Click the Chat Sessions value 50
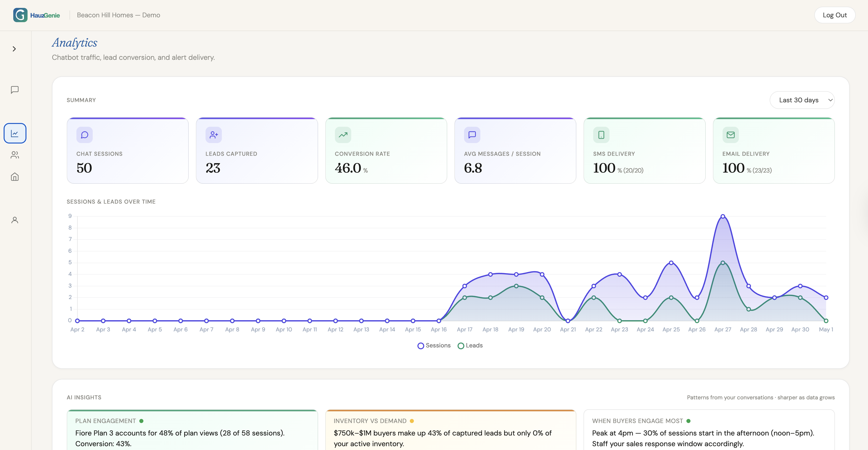Image resolution: width=868 pixels, height=450 pixels. click(84, 168)
